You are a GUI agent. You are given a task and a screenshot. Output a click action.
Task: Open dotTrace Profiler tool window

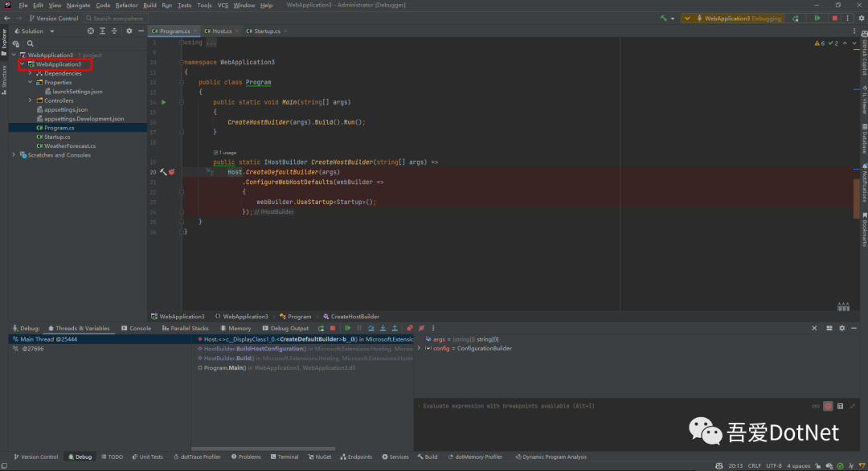tap(197, 457)
